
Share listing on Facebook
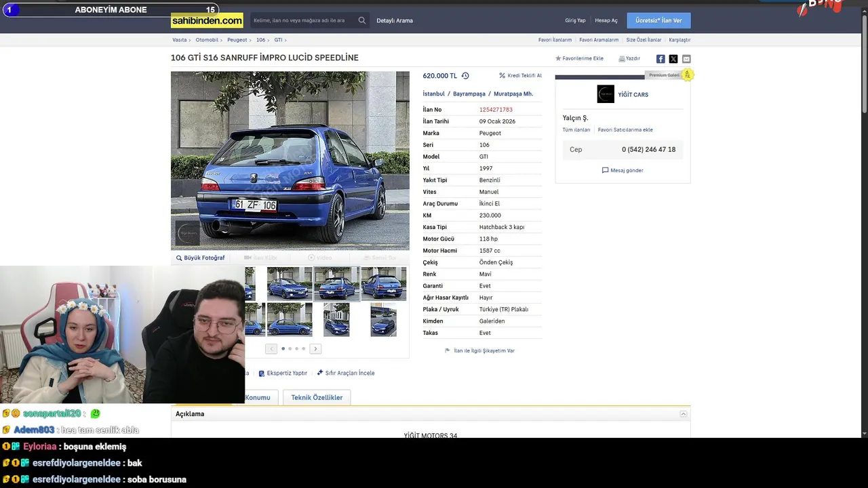click(x=660, y=59)
